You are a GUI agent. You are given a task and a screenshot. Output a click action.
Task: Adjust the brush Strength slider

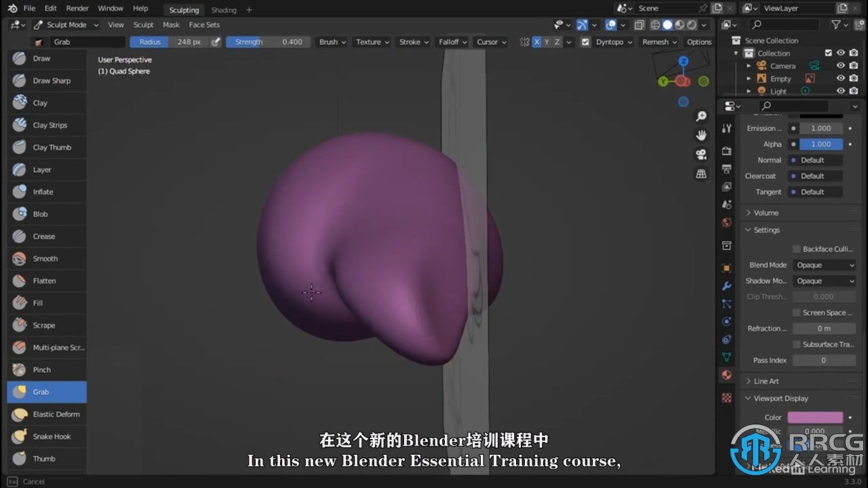tap(268, 42)
